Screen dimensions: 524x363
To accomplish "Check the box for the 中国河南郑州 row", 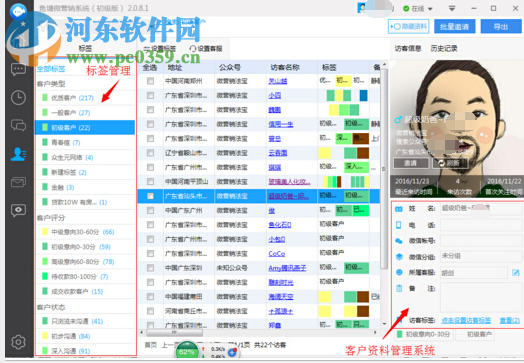I will (x=150, y=81).
